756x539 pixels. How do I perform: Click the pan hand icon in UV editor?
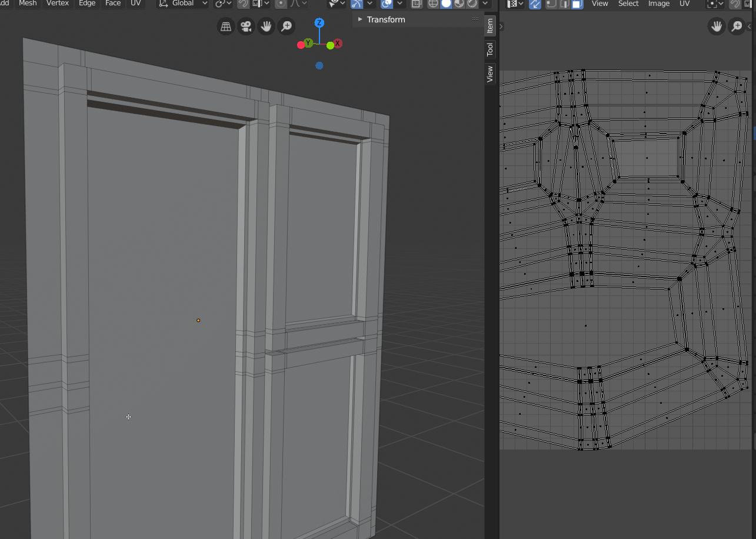point(717,26)
